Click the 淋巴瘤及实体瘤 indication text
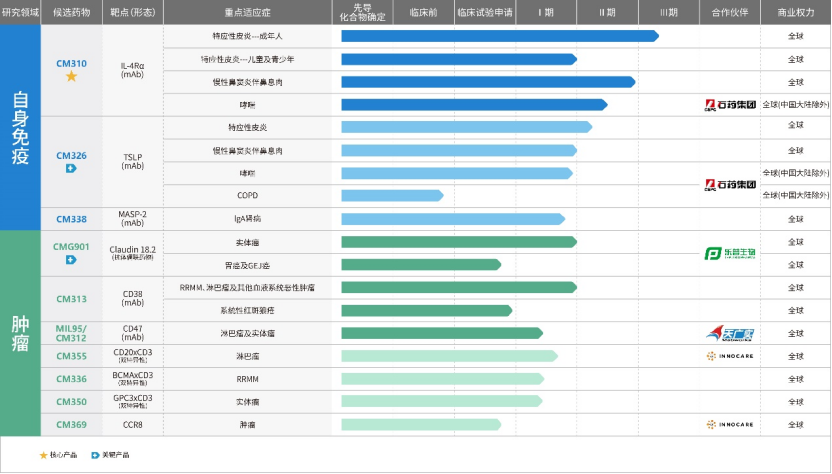This screenshot has width=832, height=474. point(248,333)
